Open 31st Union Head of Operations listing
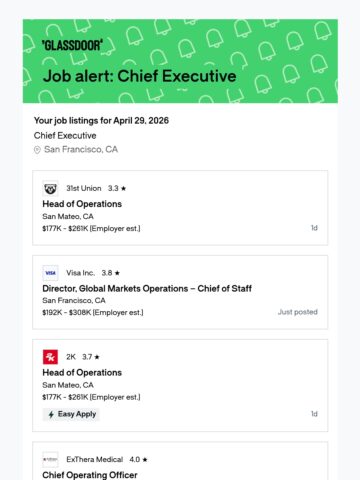The width and height of the screenshot is (360, 480). (82, 204)
